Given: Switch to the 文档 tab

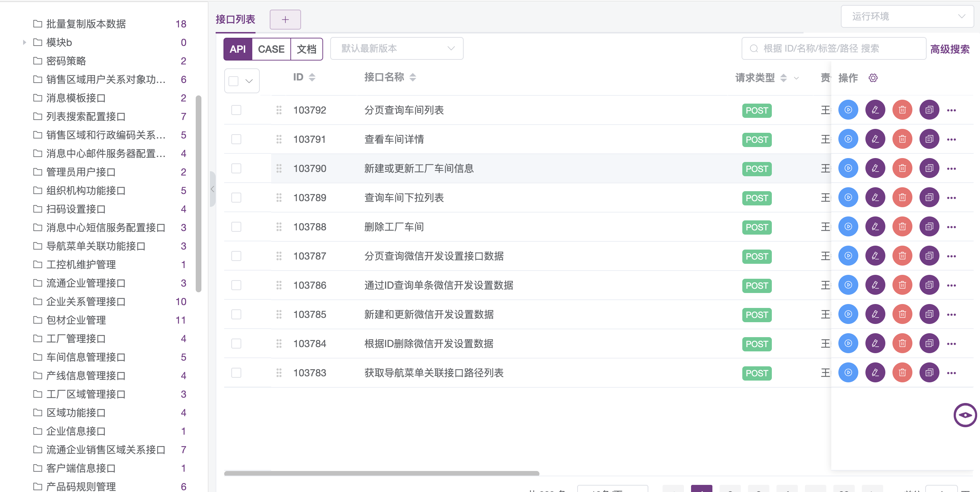Looking at the screenshot, I should [306, 49].
